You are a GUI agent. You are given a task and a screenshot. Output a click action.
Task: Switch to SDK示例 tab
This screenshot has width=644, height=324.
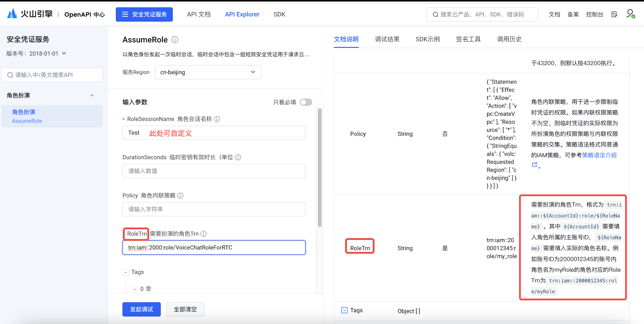click(427, 39)
